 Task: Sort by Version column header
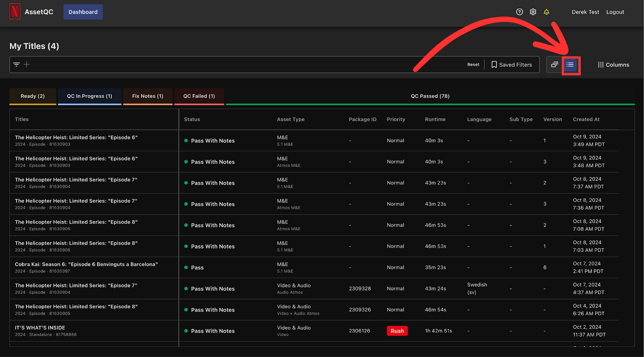click(553, 119)
